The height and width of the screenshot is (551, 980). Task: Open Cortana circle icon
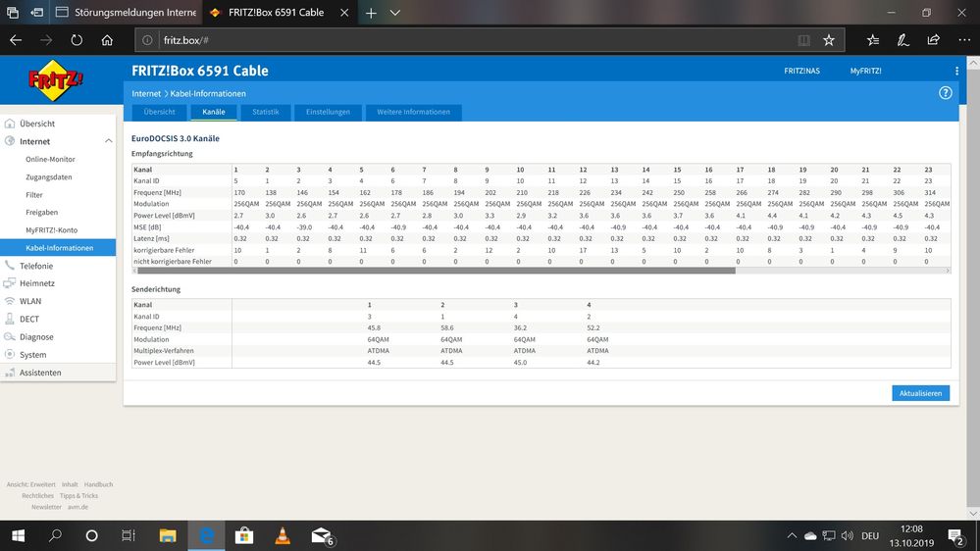(x=92, y=535)
